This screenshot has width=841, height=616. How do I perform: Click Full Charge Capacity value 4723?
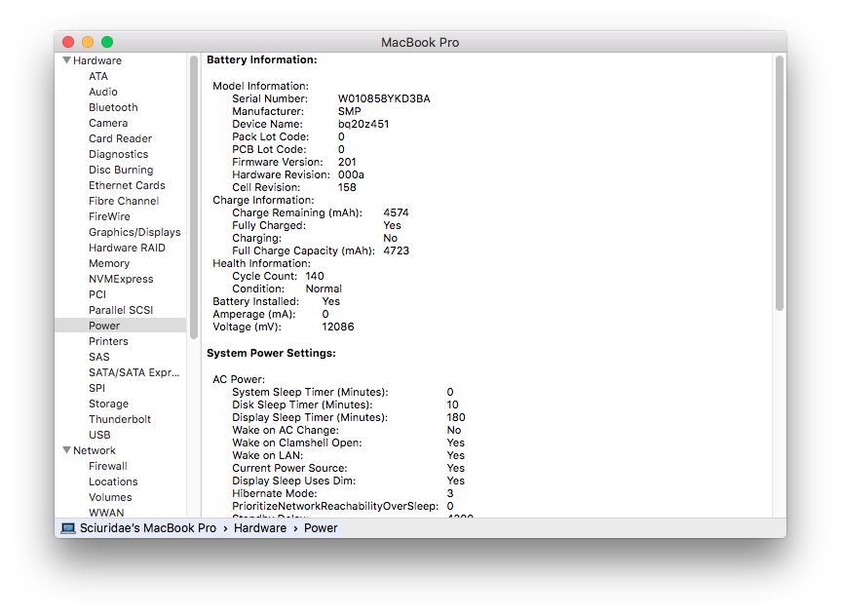click(397, 250)
